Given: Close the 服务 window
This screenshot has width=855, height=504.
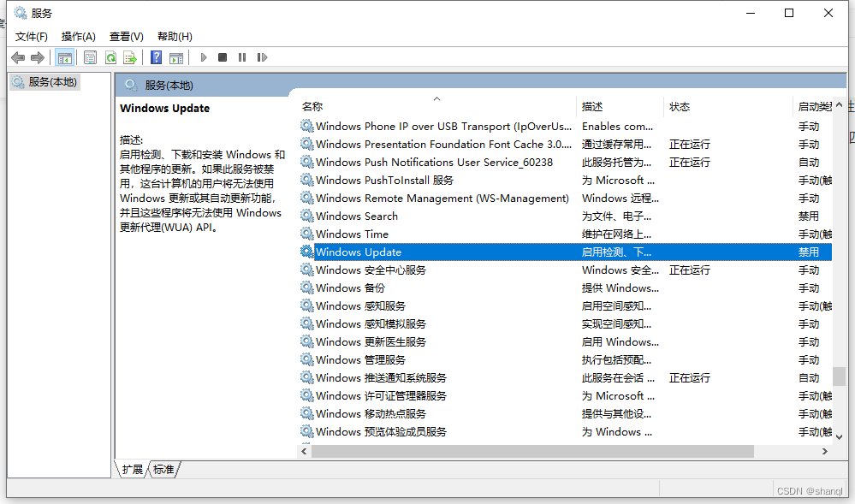Looking at the screenshot, I should click(828, 13).
